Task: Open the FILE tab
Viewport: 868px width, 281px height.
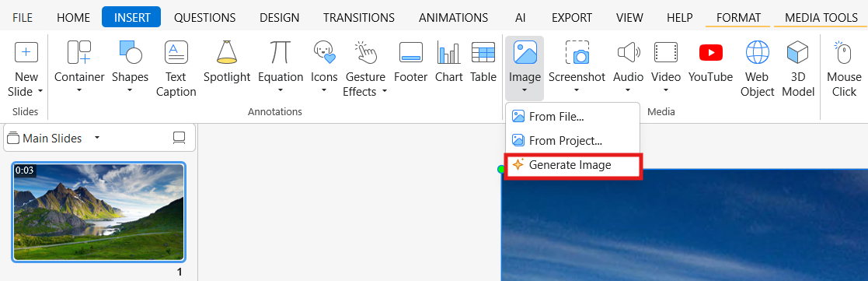Action: point(23,18)
